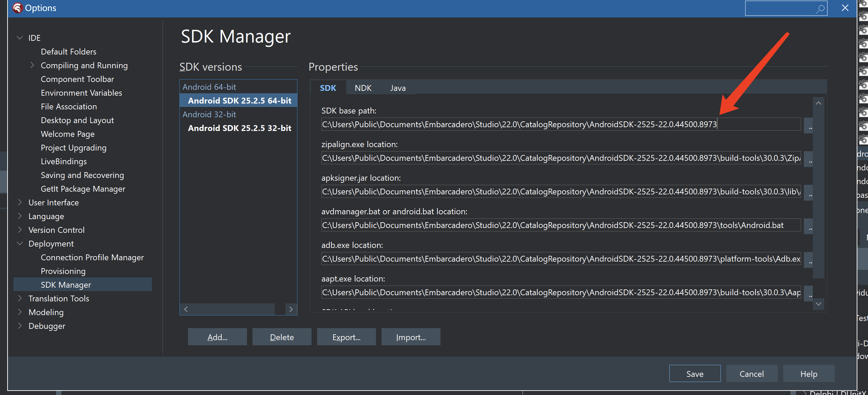
Task: Click the avdmanager.bat location field
Action: pos(561,225)
